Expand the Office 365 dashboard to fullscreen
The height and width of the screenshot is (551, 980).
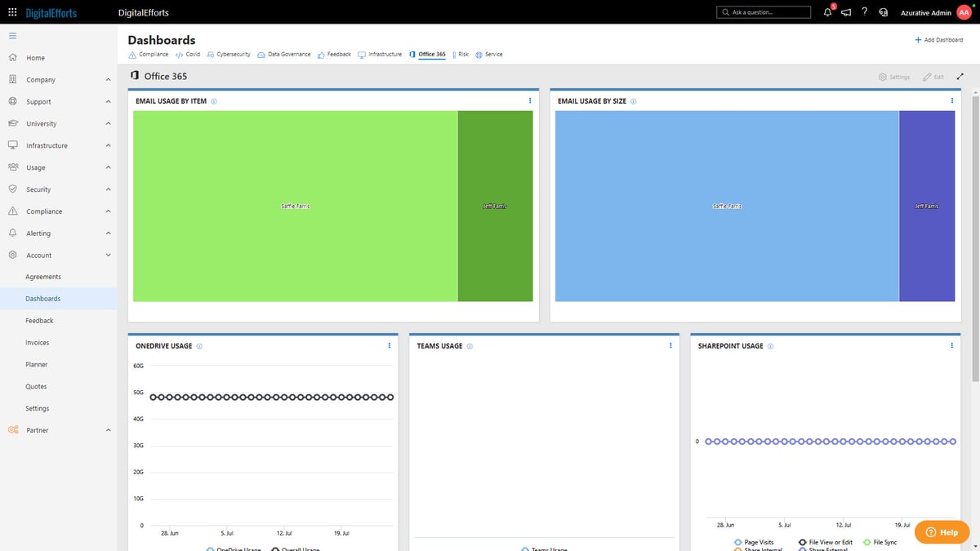(x=960, y=76)
